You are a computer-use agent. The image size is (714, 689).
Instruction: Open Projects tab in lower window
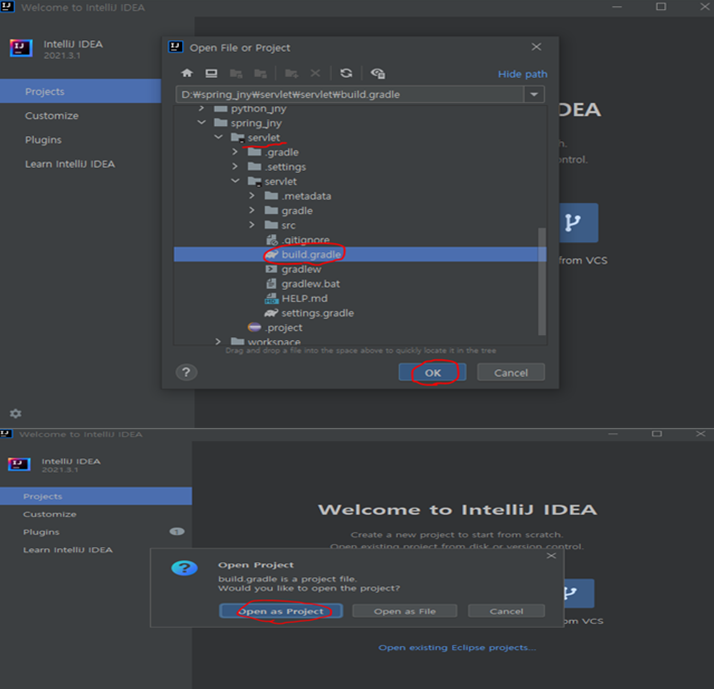pyautogui.click(x=96, y=496)
